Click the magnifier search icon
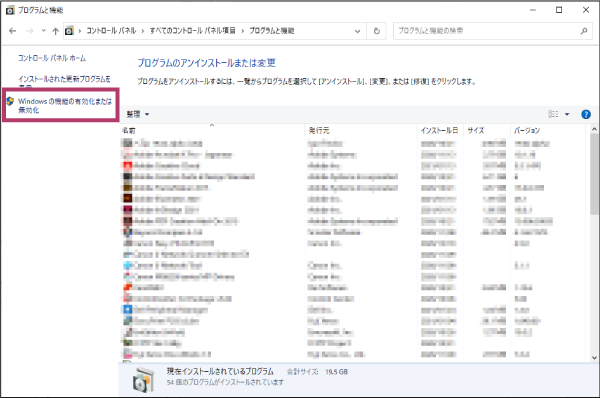600x398 pixels. [x=584, y=31]
